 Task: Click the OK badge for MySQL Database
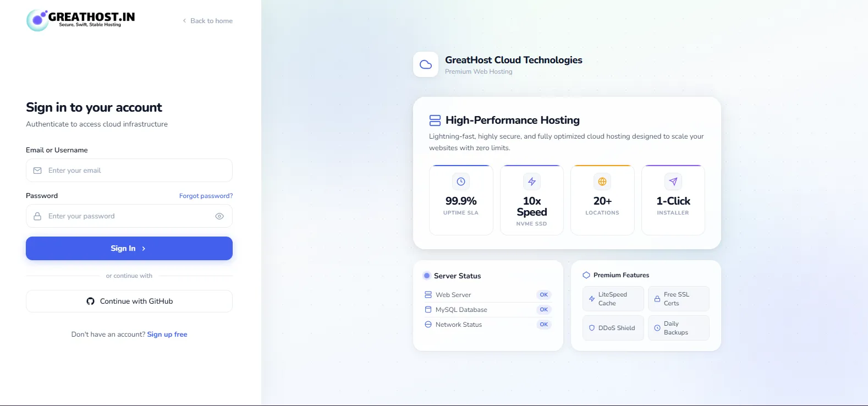544,310
